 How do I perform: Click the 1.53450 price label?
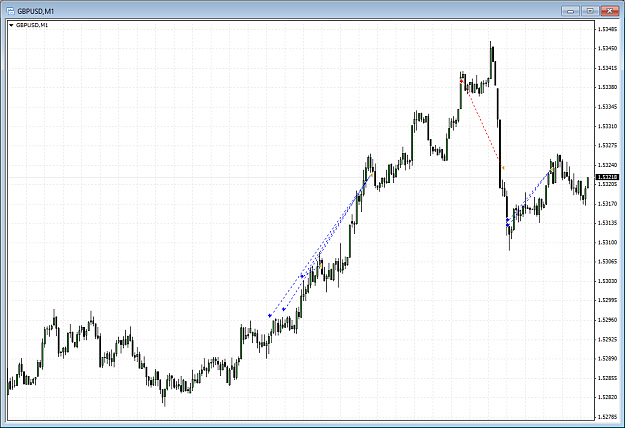607,48
